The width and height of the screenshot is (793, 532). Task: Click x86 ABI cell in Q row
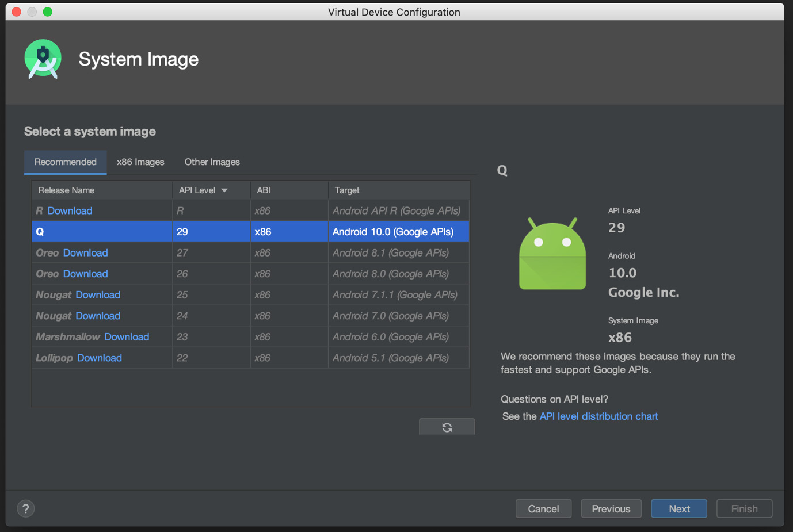click(x=289, y=232)
